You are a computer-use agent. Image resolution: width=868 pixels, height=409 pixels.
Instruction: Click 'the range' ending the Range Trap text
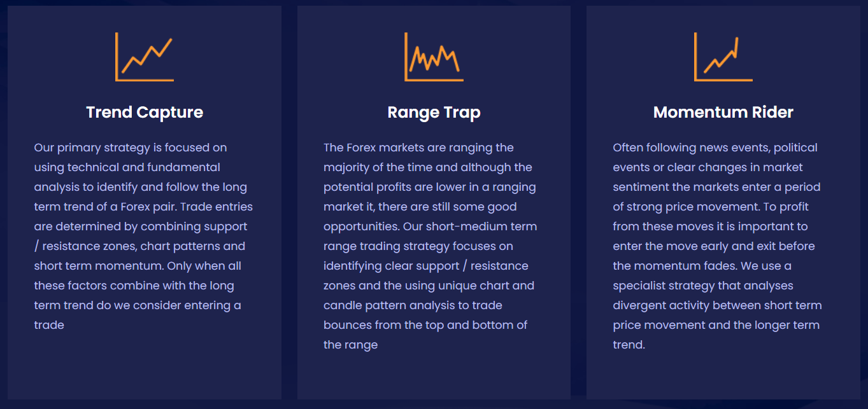pyautogui.click(x=351, y=345)
